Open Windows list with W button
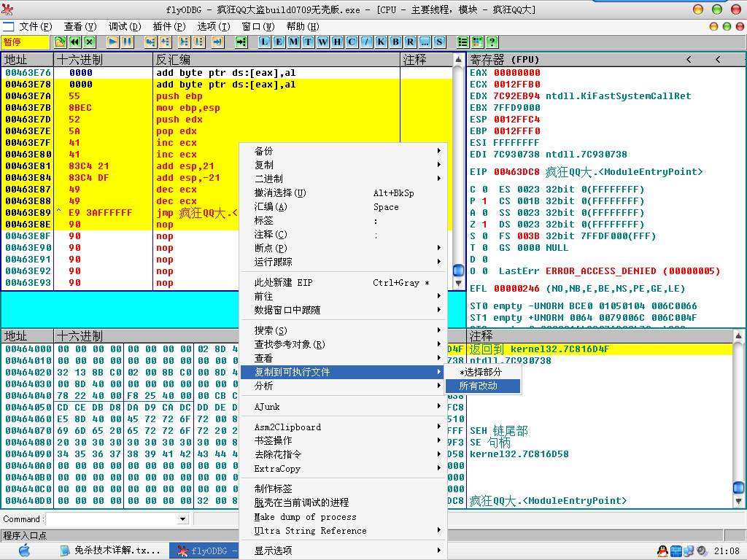Image resolution: width=747 pixels, height=560 pixels. coord(323,42)
